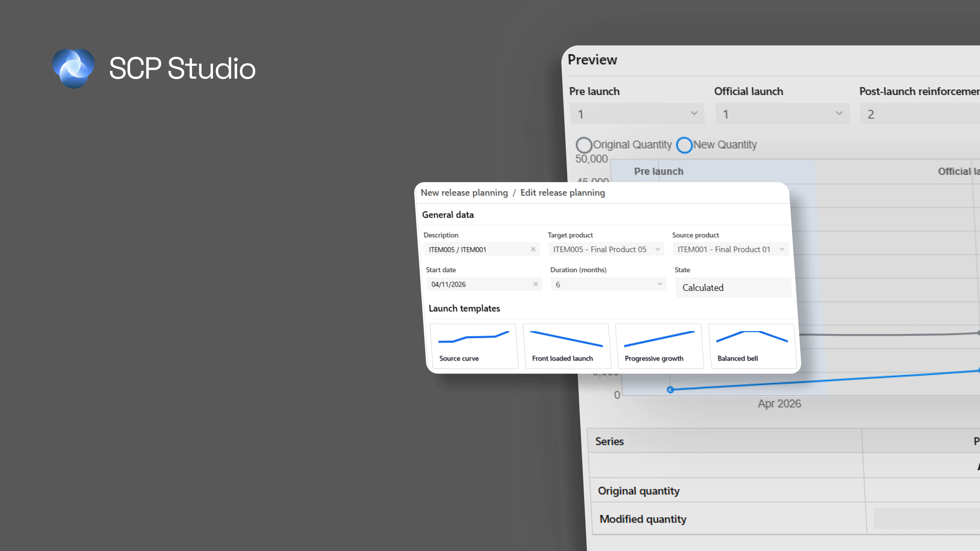Click the Pre launch chart phase label

pyautogui.click(x=659, y=171)
